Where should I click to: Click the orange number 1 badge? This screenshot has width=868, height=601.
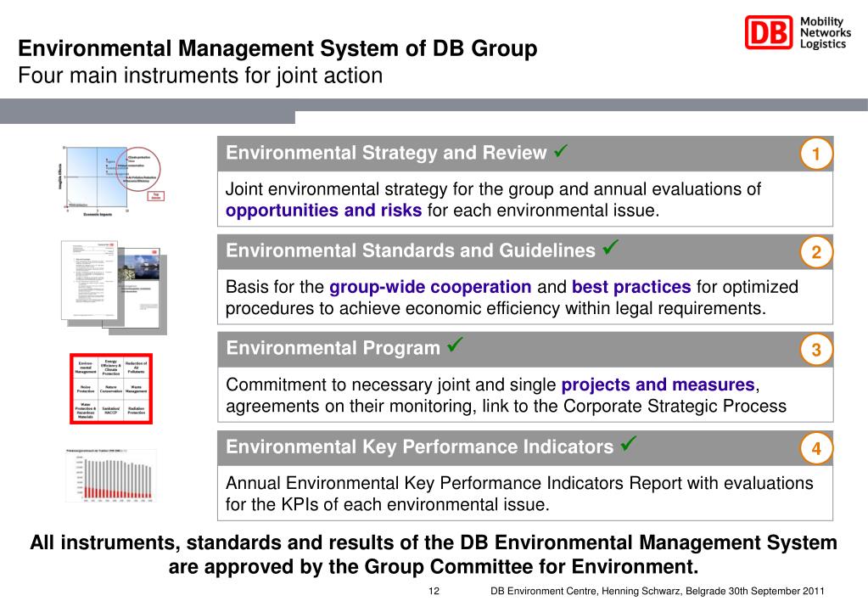pyautogui.click(x=816, y=154)
